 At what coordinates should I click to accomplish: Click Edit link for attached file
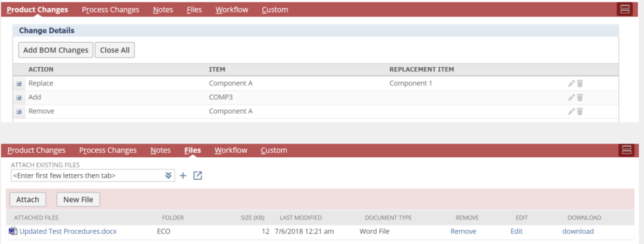[x=516, y=231]
